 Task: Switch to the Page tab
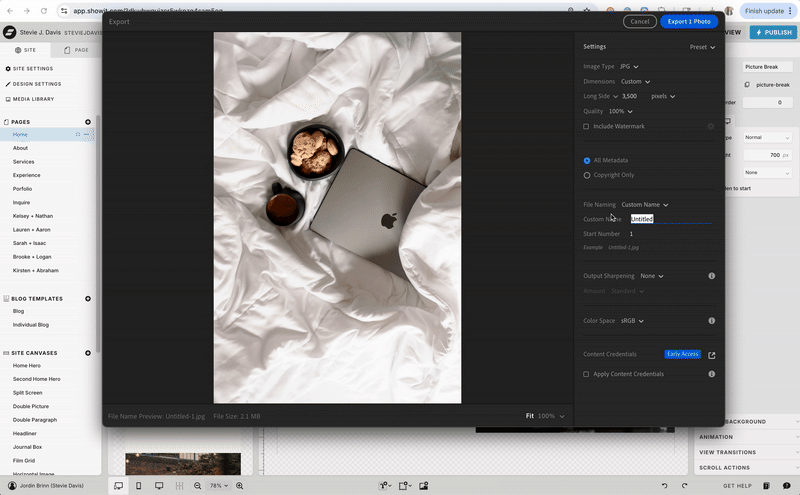(76, 50)
